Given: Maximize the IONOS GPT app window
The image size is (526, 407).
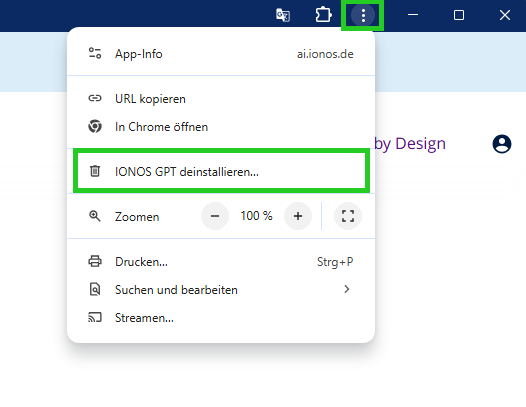Looking at the screenshot, I should (459, 15).
